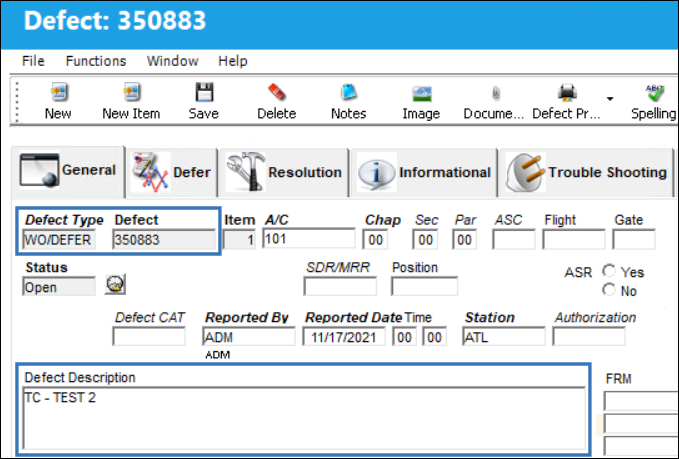Click the Defect CAT input field

[x=149, y=337]
